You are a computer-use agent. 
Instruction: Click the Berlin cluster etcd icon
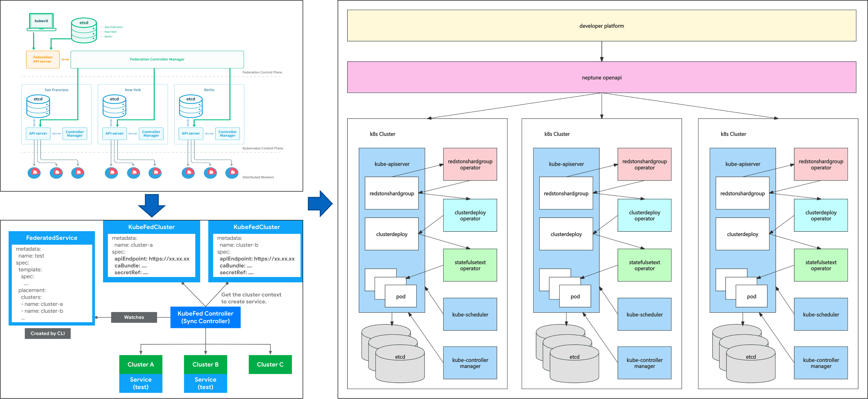[x=191, y=106]
